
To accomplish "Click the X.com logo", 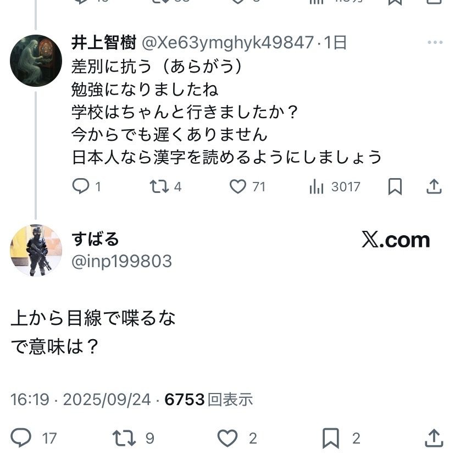I will 396,239.
